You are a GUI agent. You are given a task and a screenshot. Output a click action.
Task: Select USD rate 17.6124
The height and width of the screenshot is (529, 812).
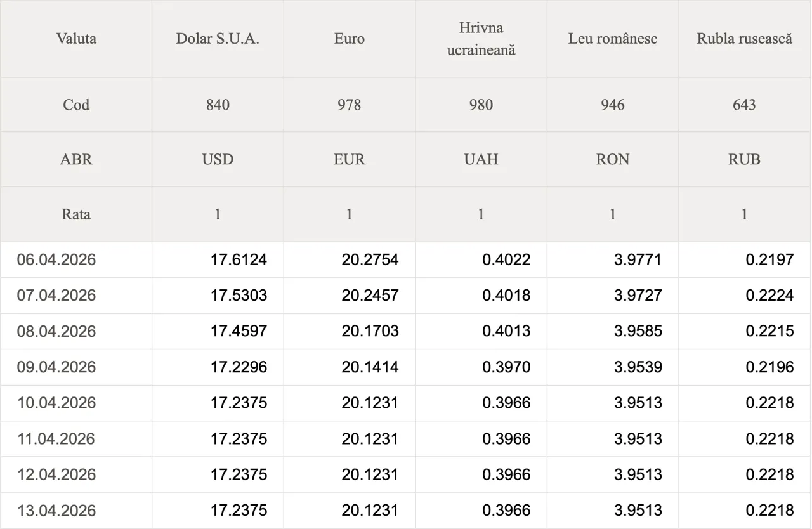(239, 259)
